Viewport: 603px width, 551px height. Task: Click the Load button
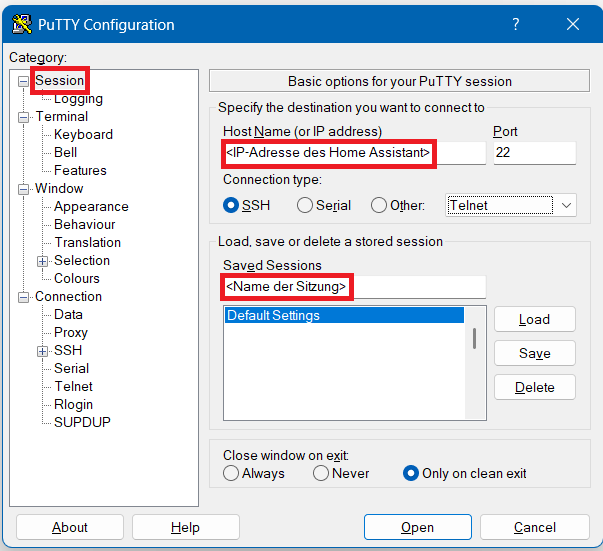point(534,319)
